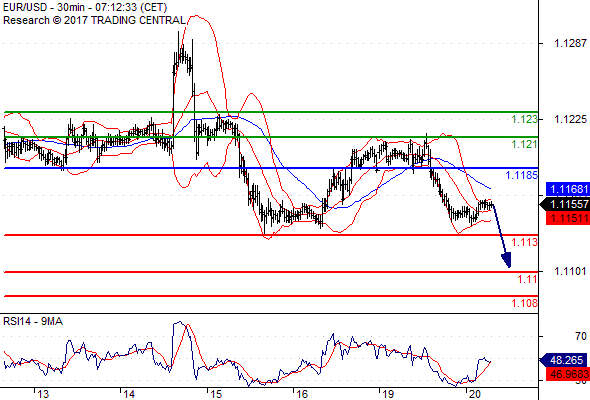This screenshot has height=400, width=590.
Task: Select the 1.1185 blue pivot label
Action: 522,175
